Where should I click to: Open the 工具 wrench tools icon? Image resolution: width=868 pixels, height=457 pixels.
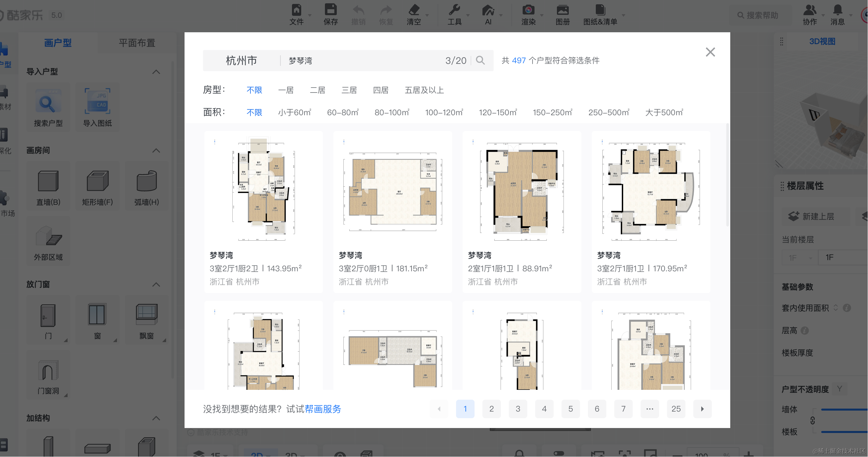454,10
